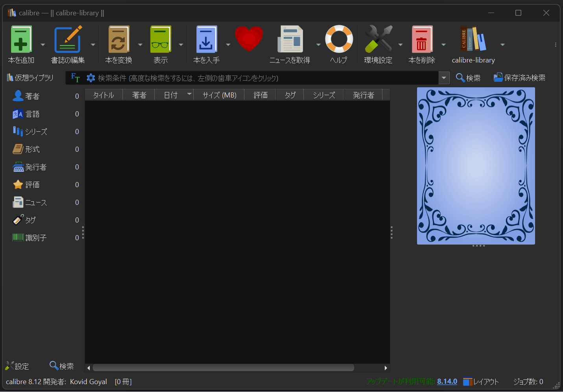563x392 pixels.
Task: Click the シリーズ column header
Action: click(323, 94)
